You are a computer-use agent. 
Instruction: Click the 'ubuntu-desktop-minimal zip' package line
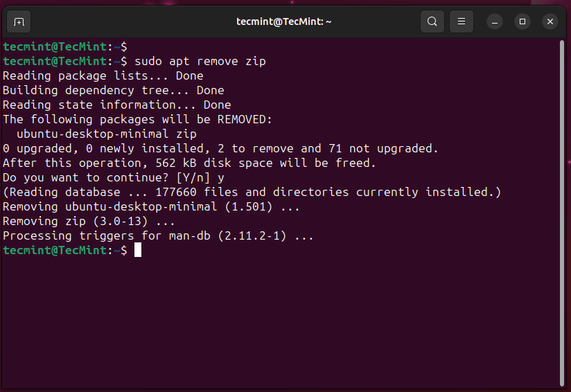click(x=106, y=134)
